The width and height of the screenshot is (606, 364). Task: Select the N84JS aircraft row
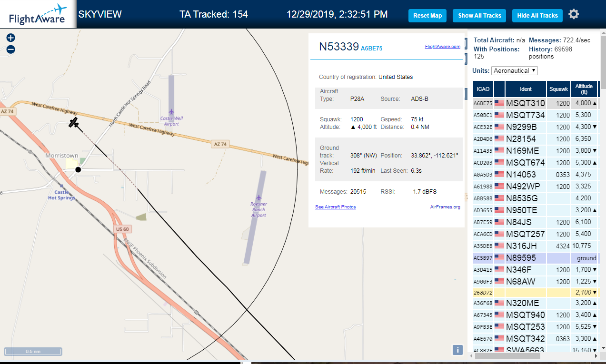click(536, 222)
